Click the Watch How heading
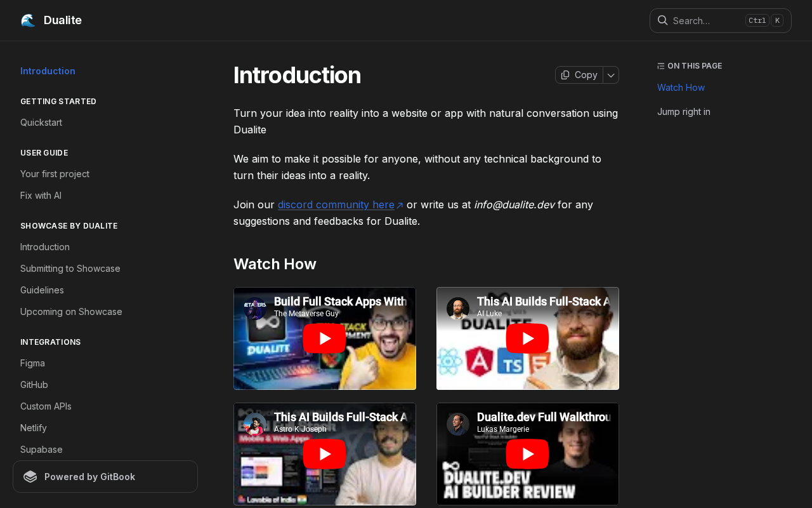812x508 pixels. click(x=275, y=264)
